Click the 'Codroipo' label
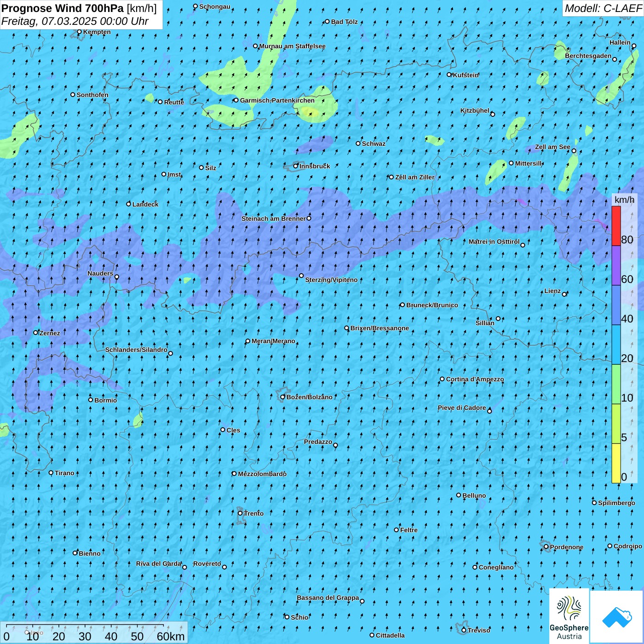 tap(628, 546)
